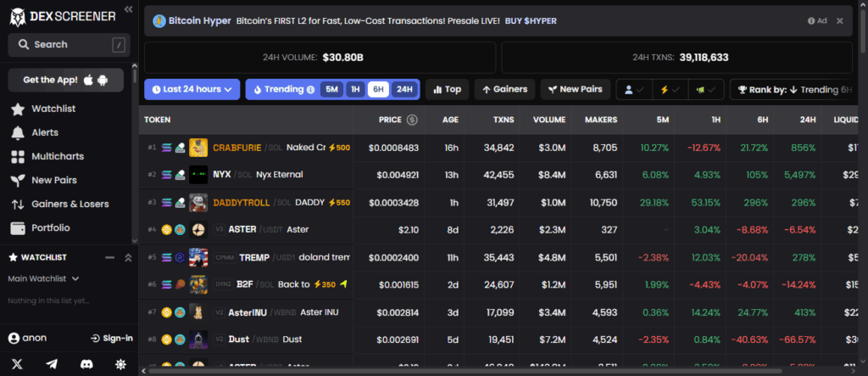Click the theme settings sun icon

(x=120, y=364)
